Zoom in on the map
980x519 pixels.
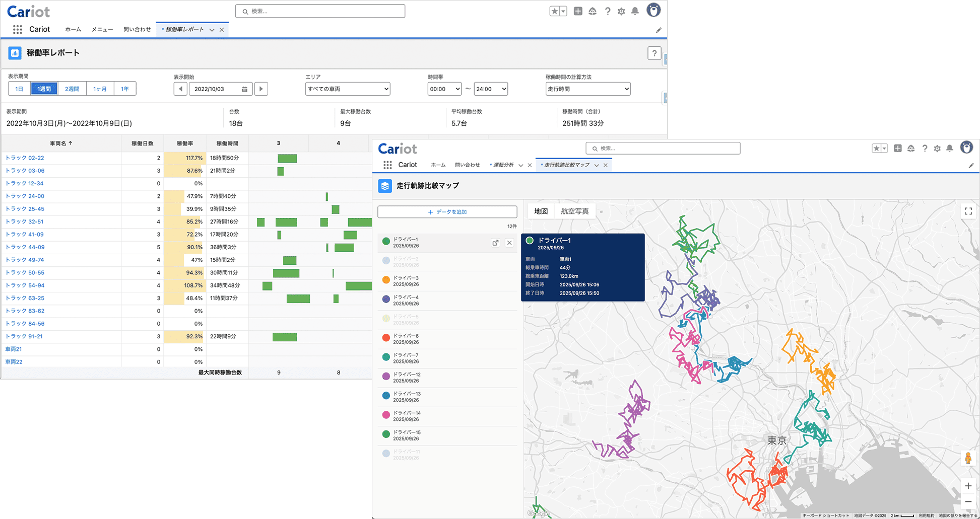click(968, 486)
